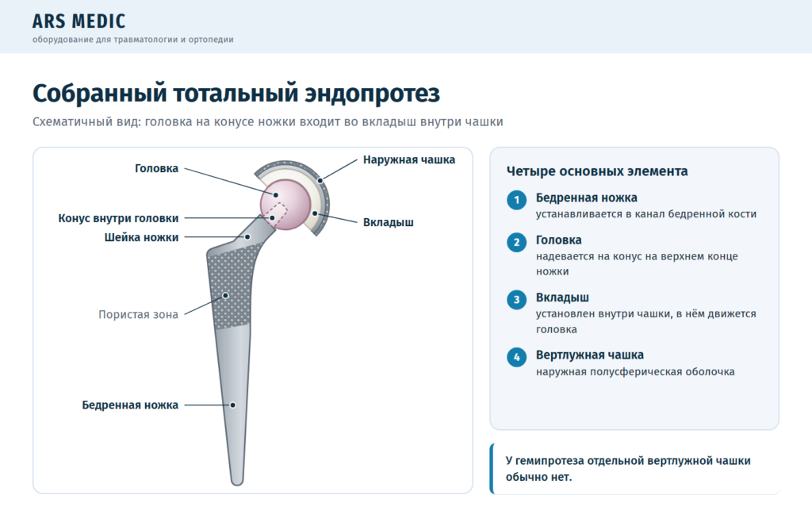The width and height of the screenshot is (812, 522).
Task: Click the diagram label 'Вкладыш' by the cup
Action: pos(389,222)
